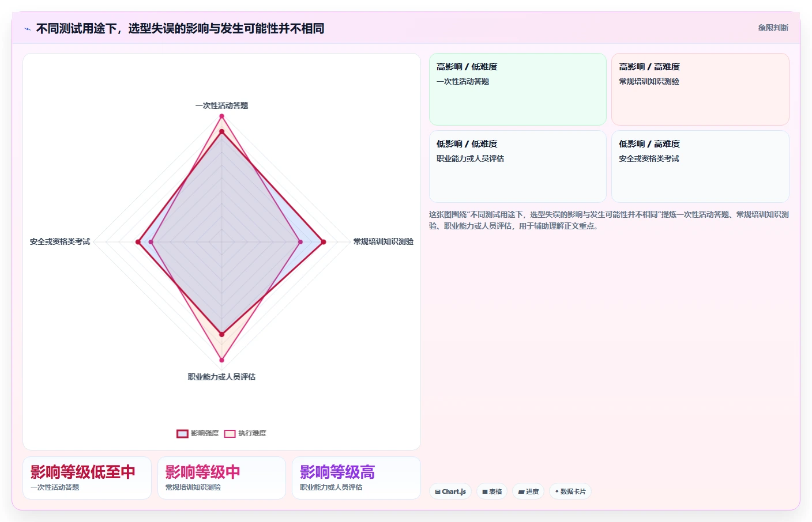This screenshot has width=812, height=522.
Task: Select the Chart.js tag chip
Action: [x=450, y=491]
